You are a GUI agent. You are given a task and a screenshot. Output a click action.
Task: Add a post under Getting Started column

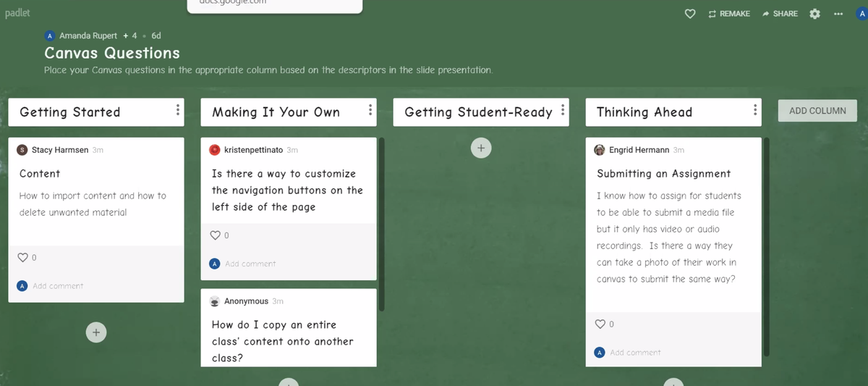click(96, 332)
